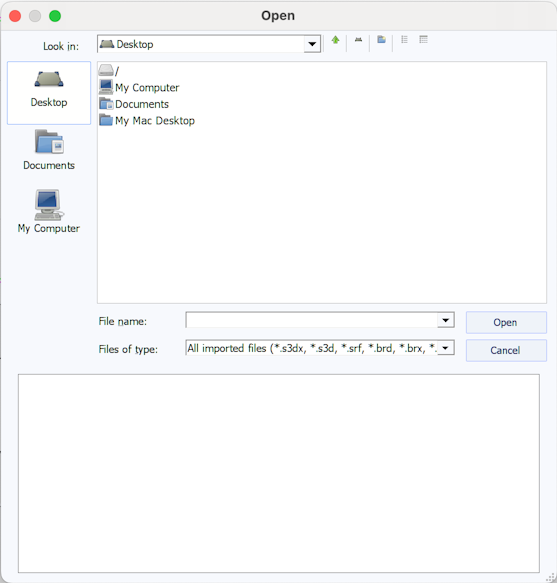The image size is (557, 583).
Task: Select Documents folder in file list
Action: [x=134, y=104]
